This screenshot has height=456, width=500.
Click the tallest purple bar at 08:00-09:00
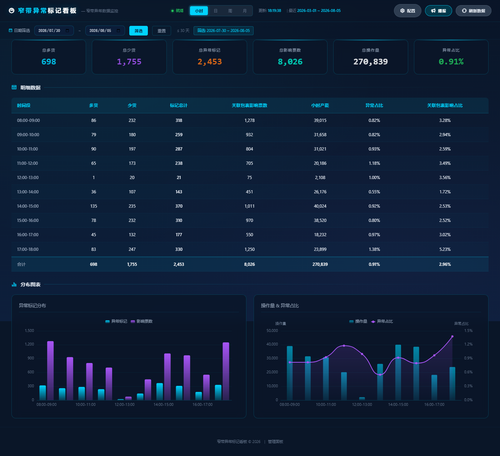(x=50, y=370)
